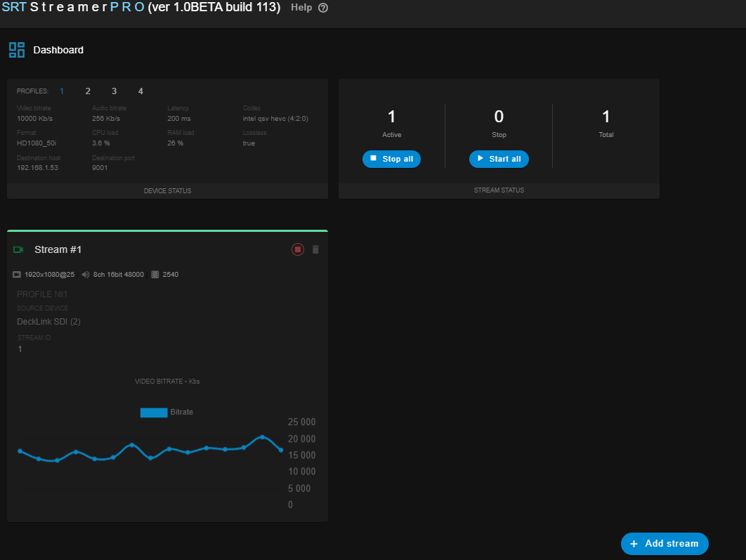
Task: Select profile 3 tab
Action: pyautogui.click(x=114, y=91)
